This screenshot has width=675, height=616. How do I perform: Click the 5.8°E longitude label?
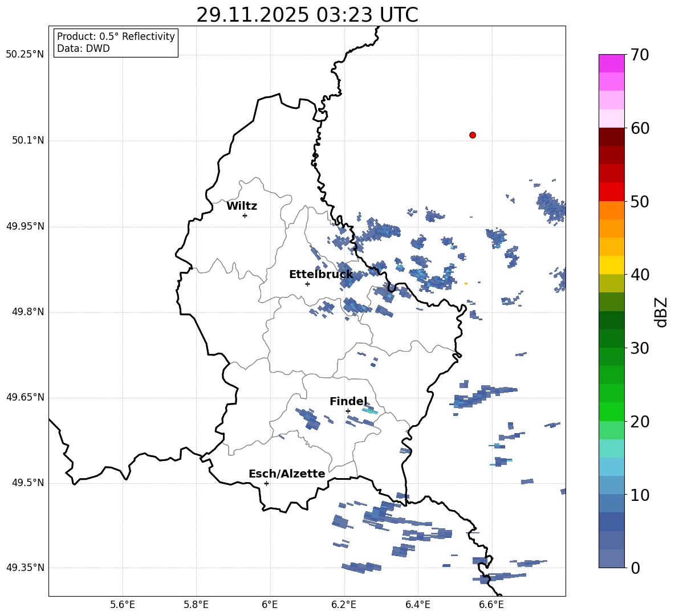click(x=196, y=605)
